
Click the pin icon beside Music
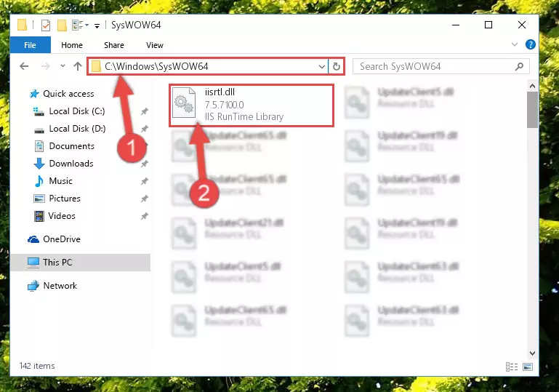tap(145, 181)
